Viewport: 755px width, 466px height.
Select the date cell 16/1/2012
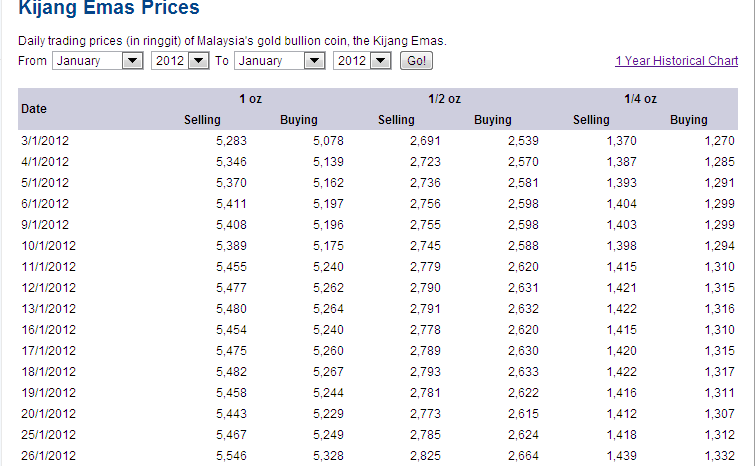tap(49, 330)
